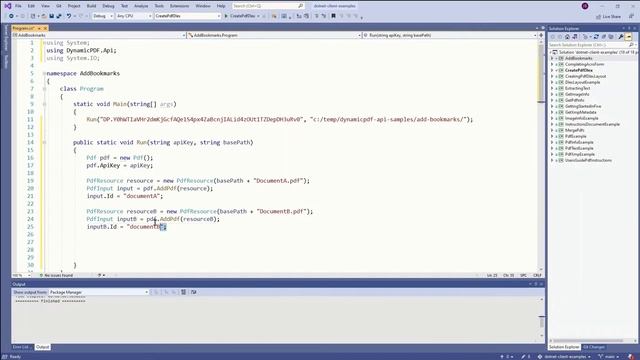Open the Tools menu
Screen dimensions: 640x360
159,6
